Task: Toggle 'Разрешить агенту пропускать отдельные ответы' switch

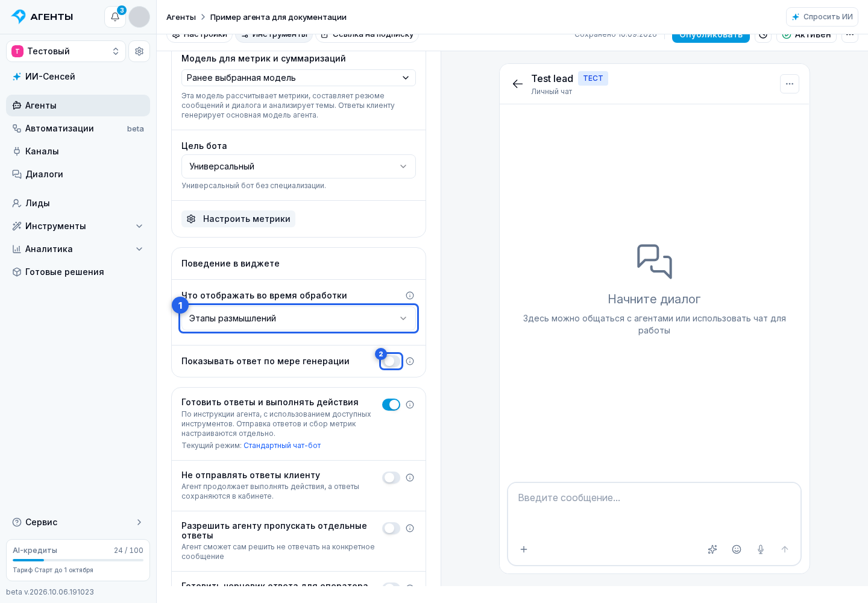Action: pos(391,528)
